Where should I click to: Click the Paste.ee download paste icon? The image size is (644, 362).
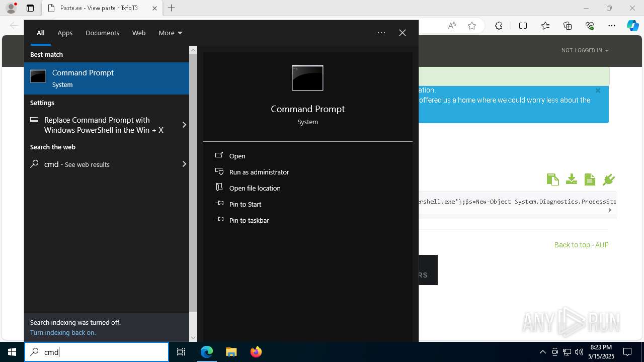tap(572, 179)
